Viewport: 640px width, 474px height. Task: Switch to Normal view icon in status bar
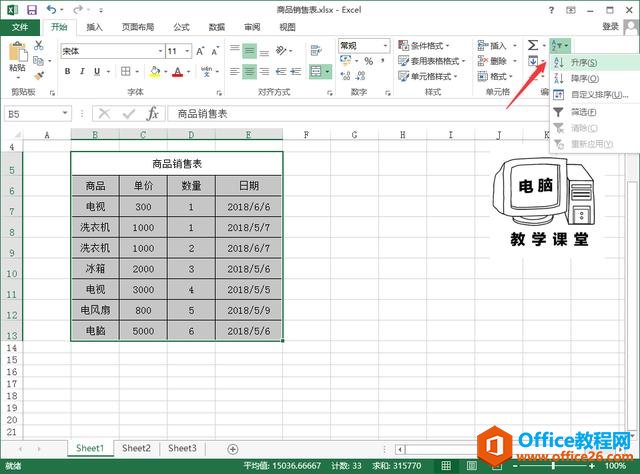[x=446, y=465]
